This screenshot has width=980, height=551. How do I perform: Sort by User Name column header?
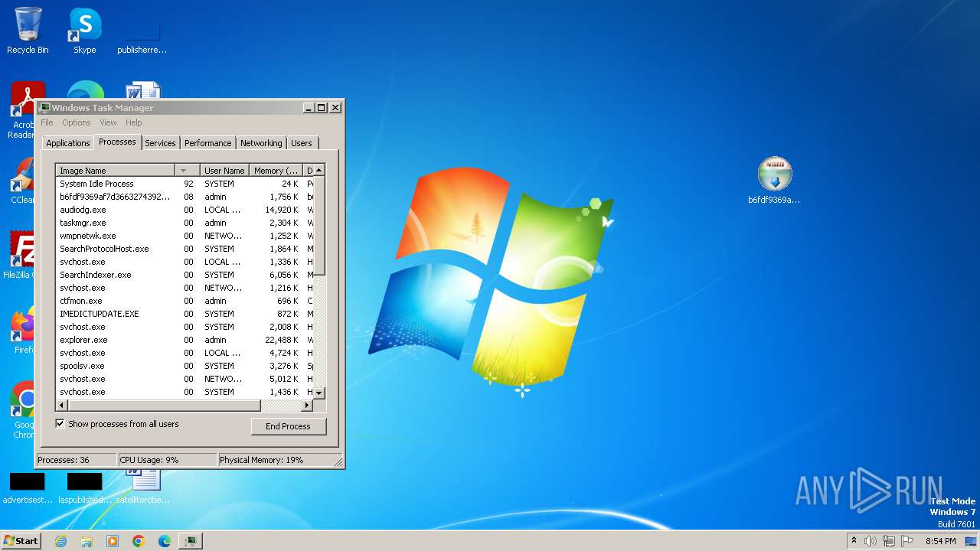224,170
